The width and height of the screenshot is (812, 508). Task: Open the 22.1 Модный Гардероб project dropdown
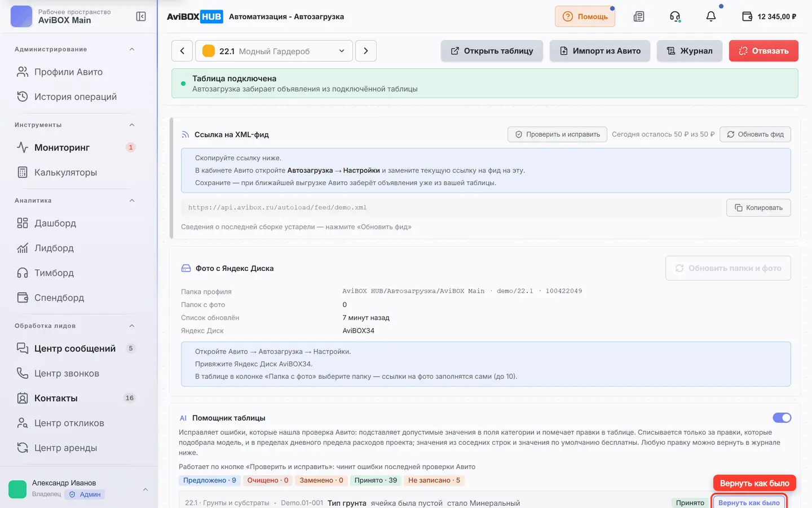274,51
